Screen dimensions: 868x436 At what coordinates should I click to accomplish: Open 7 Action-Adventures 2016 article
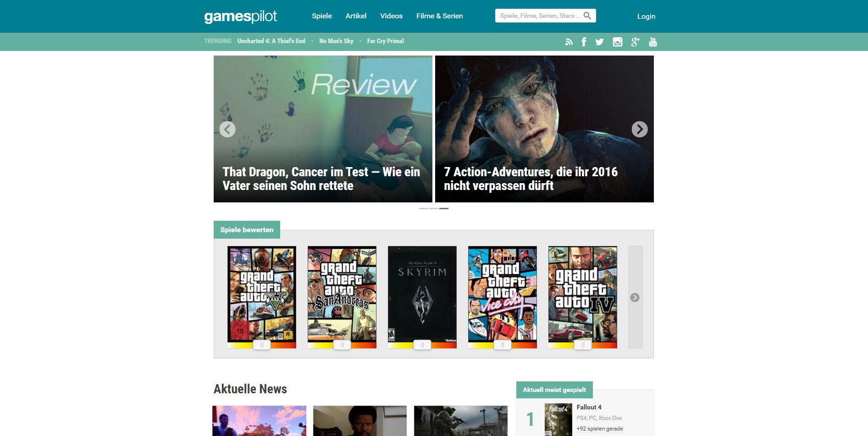coord(544,129)
